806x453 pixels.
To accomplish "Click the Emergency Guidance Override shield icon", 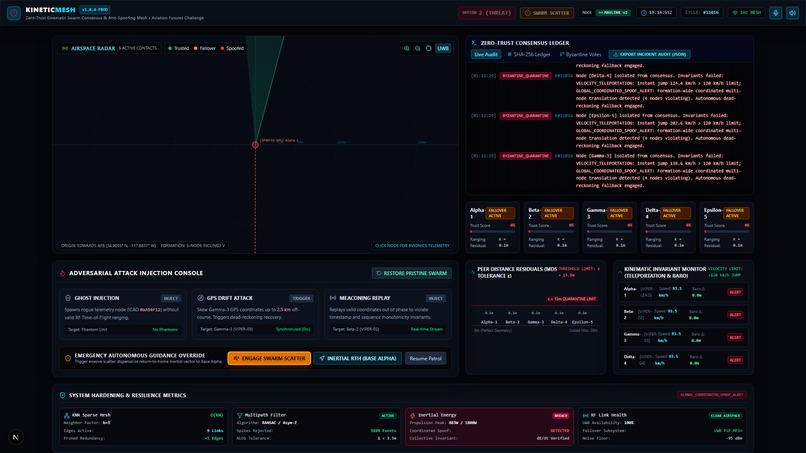I will pos(68,358).
